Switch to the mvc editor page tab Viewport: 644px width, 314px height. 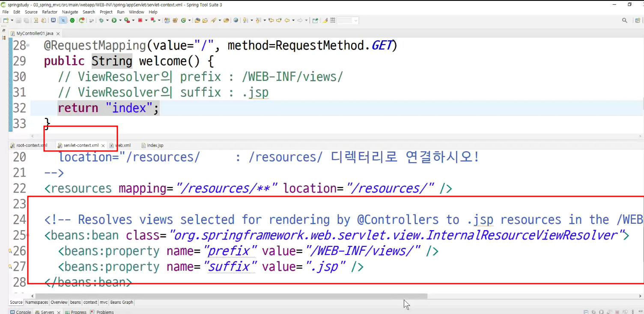click(x=104, y=302)
